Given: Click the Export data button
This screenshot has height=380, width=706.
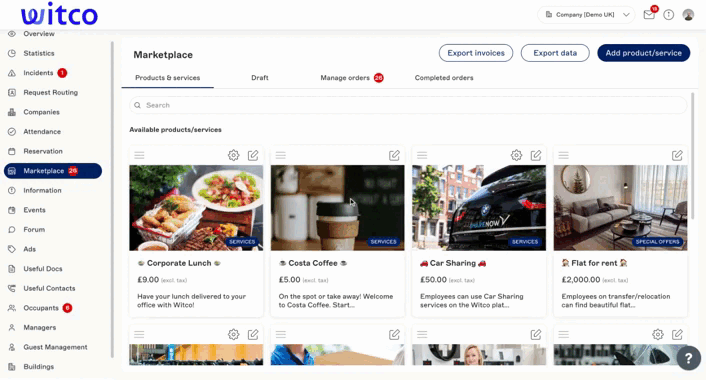Looking at the screenshot, I should (x=555, y=53).
